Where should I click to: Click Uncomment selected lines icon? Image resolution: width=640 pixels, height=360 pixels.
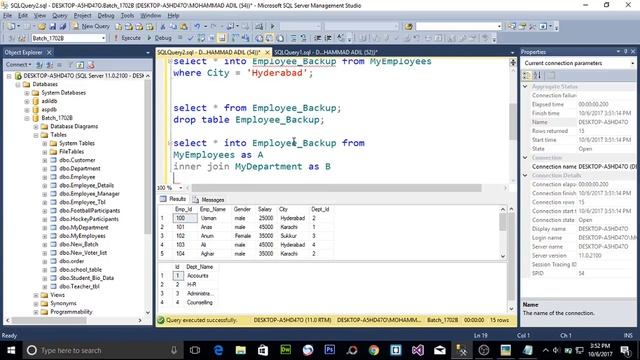(x=303, y=38)
